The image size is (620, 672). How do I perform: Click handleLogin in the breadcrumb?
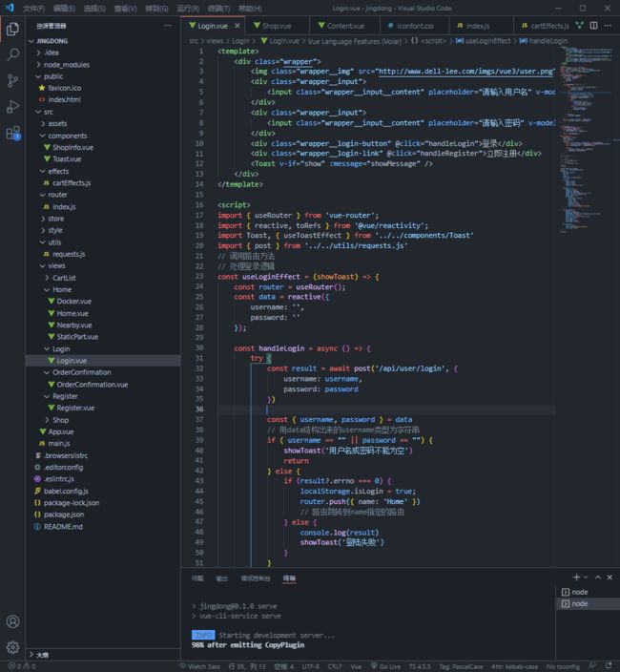(x=548, y=41)
